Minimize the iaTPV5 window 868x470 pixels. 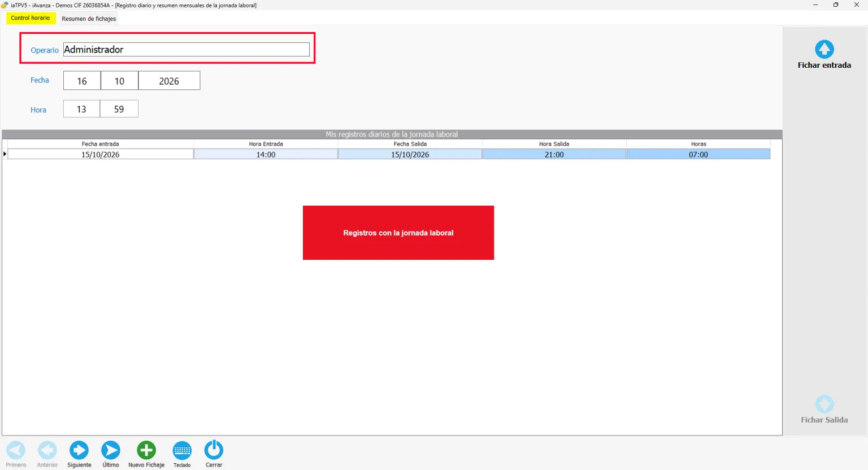point(815,5)
